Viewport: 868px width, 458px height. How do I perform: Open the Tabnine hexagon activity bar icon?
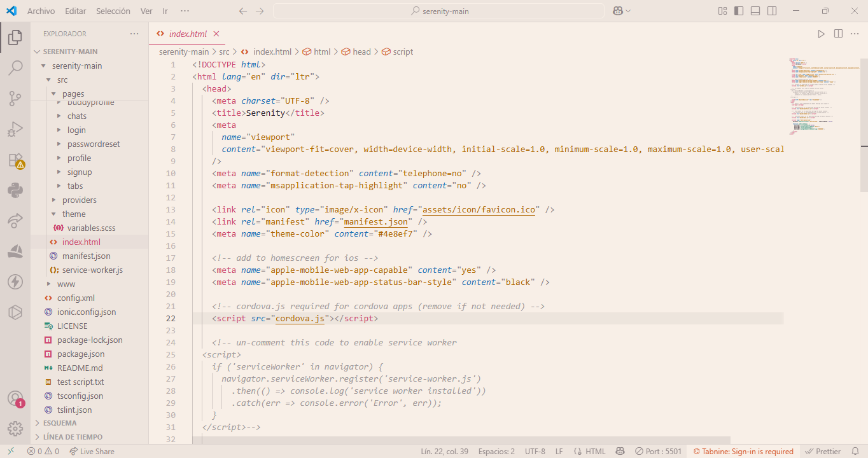15,312
